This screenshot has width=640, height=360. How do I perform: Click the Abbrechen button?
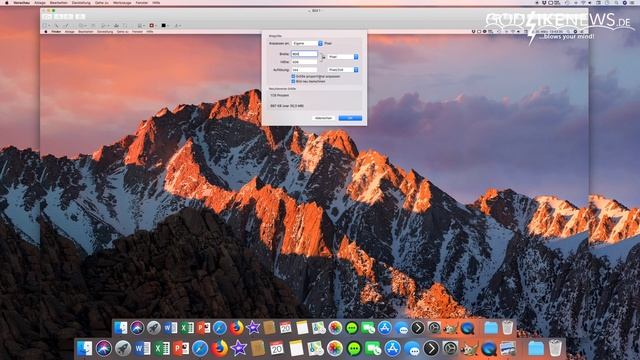point(324,118)
